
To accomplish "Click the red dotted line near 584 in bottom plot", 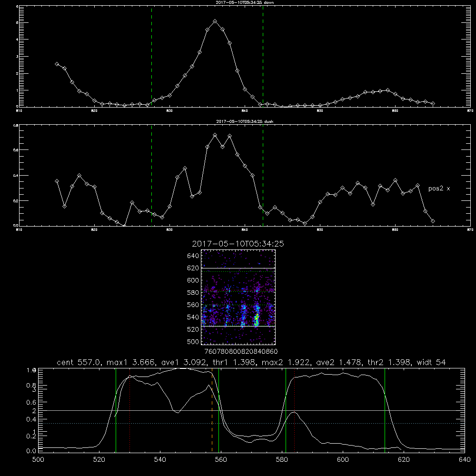I will pos(295,410).
